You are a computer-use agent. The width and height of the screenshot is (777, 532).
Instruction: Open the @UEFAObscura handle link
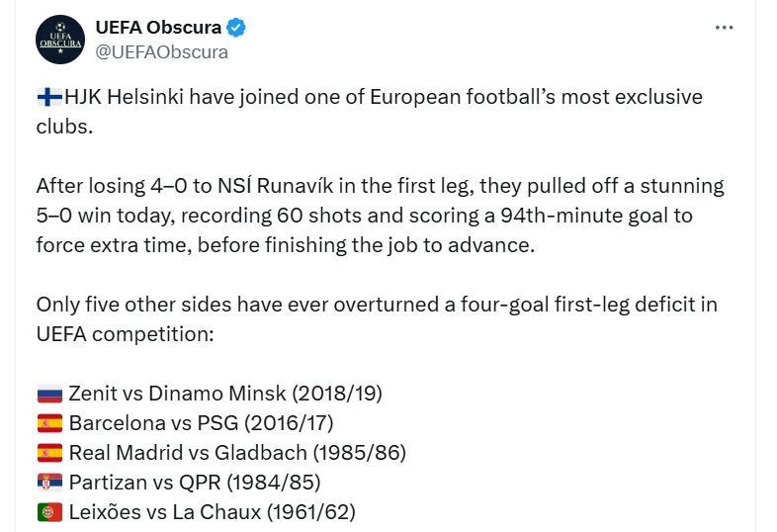click(161, 52)
